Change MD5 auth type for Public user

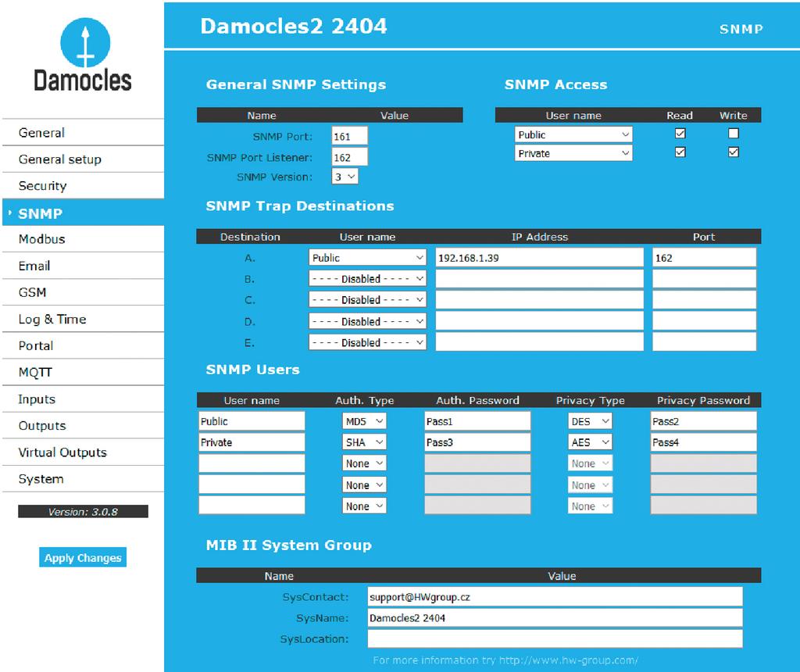click(364, 421)
